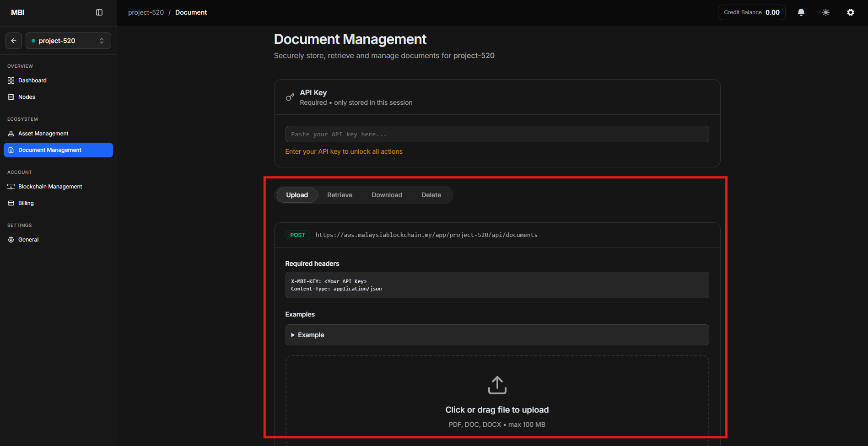Navigate to Billing page
868x446 pixels.
pyautogui.click(x=26, y=203)
